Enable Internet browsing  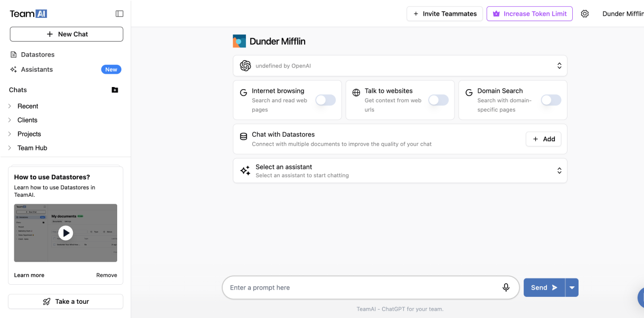[325, 100]
